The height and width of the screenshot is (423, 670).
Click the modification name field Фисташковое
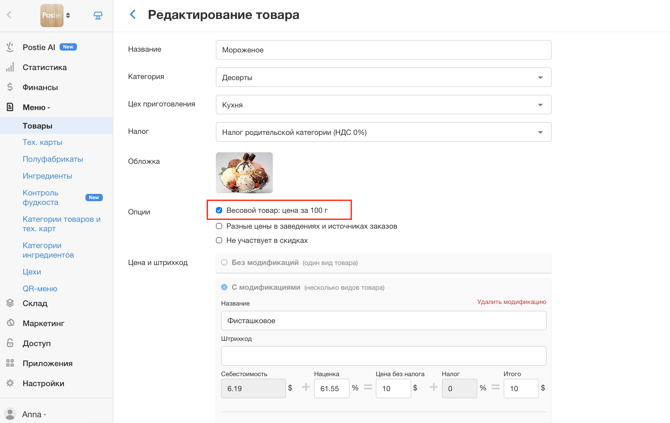tap(383, 320)
